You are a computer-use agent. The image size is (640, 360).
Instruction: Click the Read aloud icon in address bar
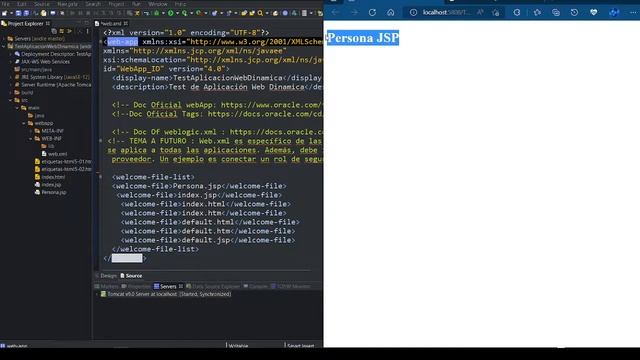(480, 12)
